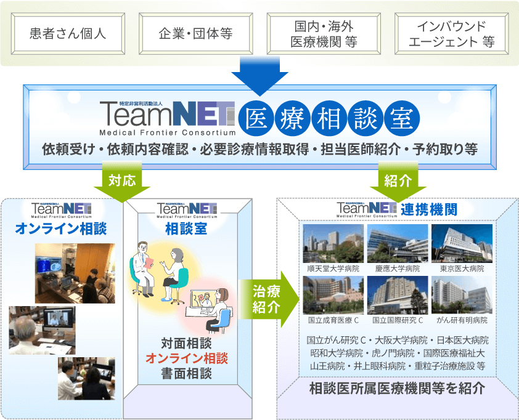Viewport: 519px width, 420px height.
Task: Click the blue circle with 医
Action: (x=256, y=118)
